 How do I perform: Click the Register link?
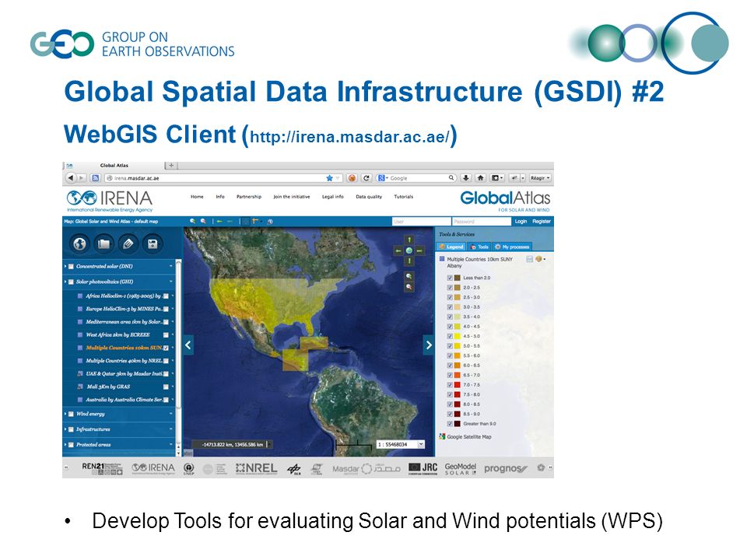click(x=542, y=222)
